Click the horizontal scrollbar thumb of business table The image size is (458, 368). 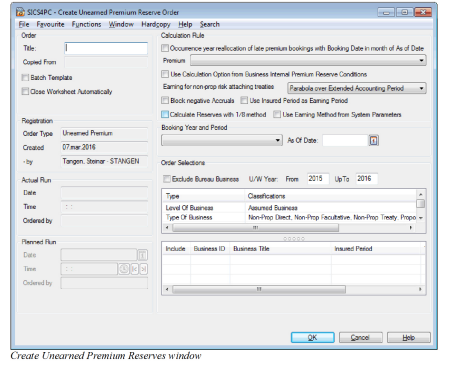pos(259,289)
